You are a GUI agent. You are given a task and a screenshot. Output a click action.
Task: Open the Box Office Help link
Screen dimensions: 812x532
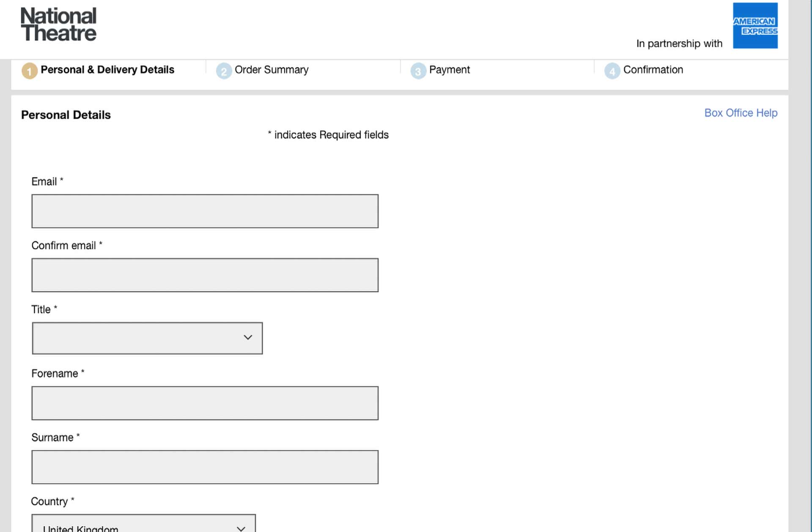[741, 113]
